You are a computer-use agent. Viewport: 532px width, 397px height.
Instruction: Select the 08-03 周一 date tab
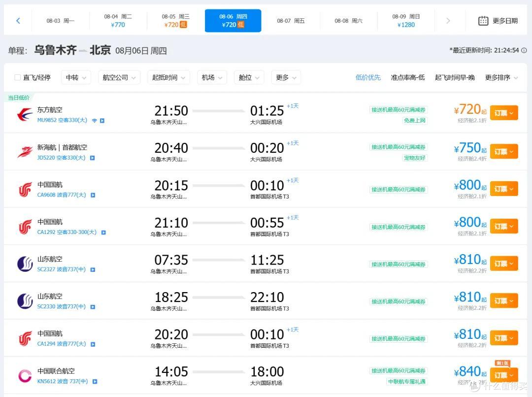click(x=61, y=21)
